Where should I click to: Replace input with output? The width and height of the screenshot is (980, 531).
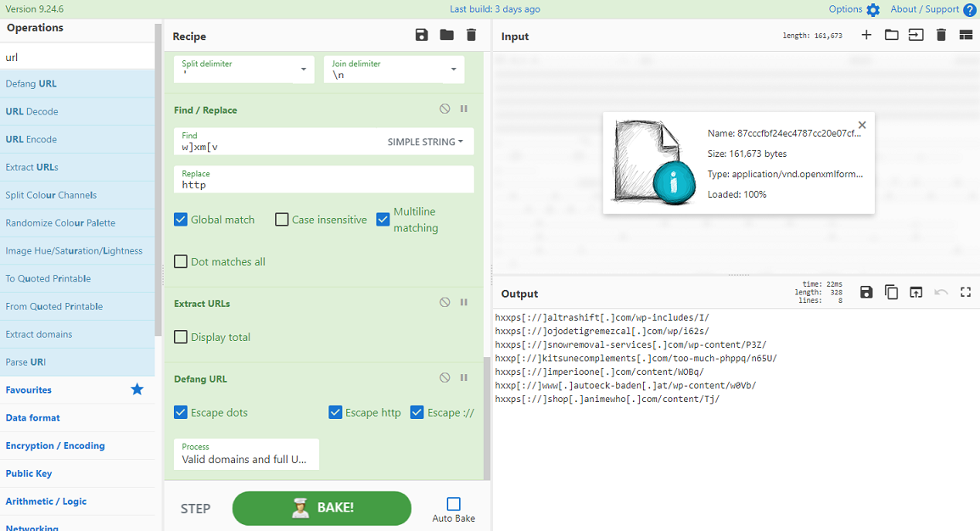point(916,293)
